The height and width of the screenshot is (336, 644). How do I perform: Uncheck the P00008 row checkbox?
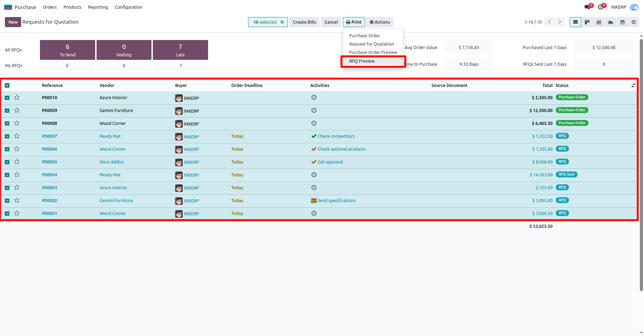pos(7,123)
